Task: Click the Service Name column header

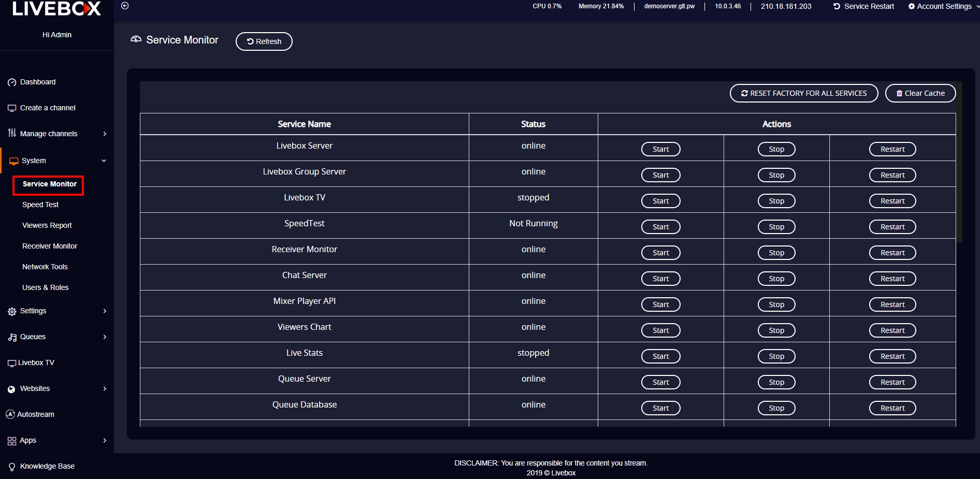Action: point(304,124)
